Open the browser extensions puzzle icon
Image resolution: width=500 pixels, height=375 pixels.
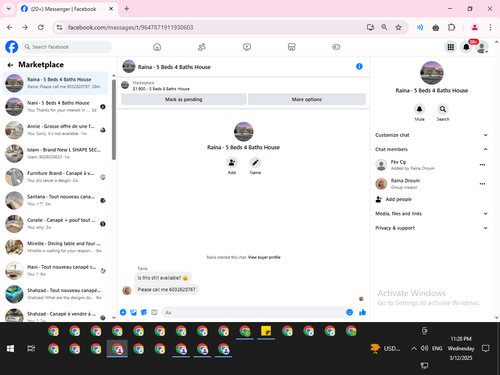coord(451,27)
